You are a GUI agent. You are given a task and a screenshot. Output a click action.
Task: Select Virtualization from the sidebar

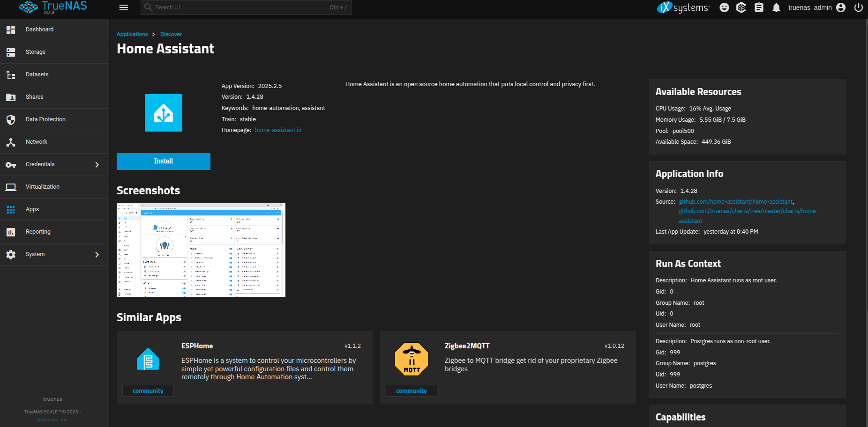[43, 187]
